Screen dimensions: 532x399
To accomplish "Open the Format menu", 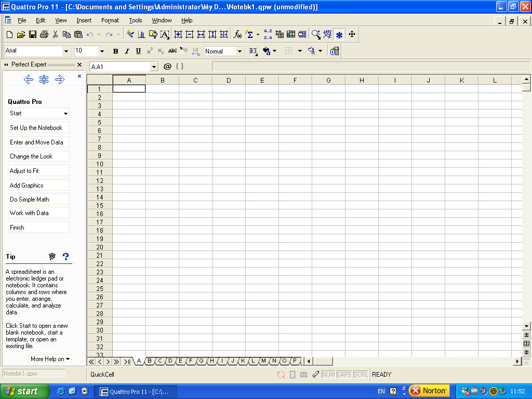I will (110, 20).
